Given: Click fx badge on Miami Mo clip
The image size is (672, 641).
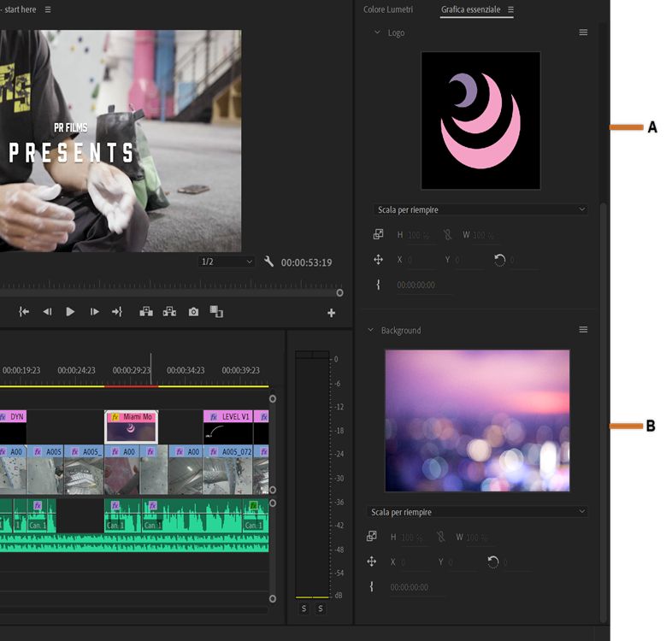Looking at the screenshot, I should pos(115,417).
